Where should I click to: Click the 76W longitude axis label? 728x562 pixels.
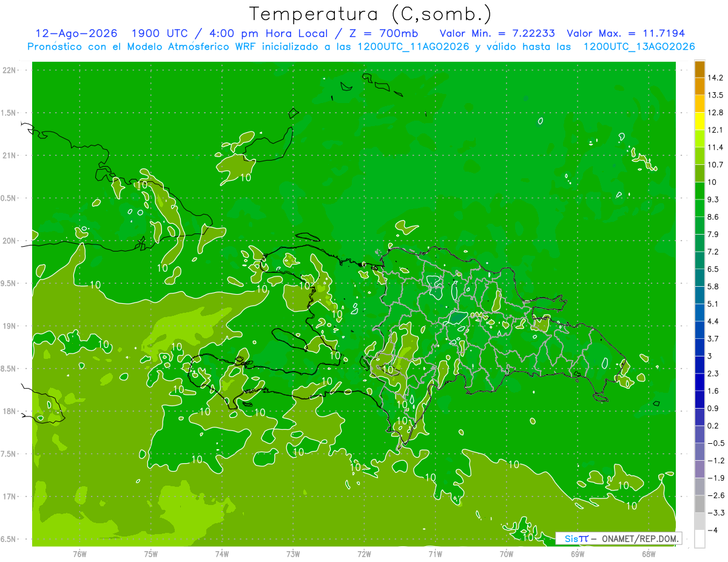coord(79,554)
